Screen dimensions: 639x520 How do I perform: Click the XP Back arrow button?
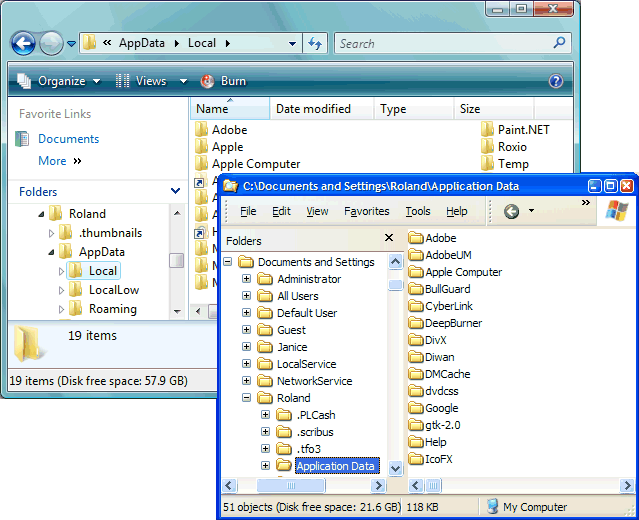point(511,211)
